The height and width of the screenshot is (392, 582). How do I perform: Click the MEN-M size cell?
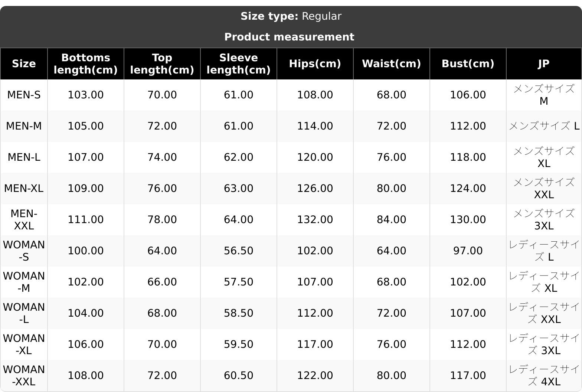tap(24, 126)
